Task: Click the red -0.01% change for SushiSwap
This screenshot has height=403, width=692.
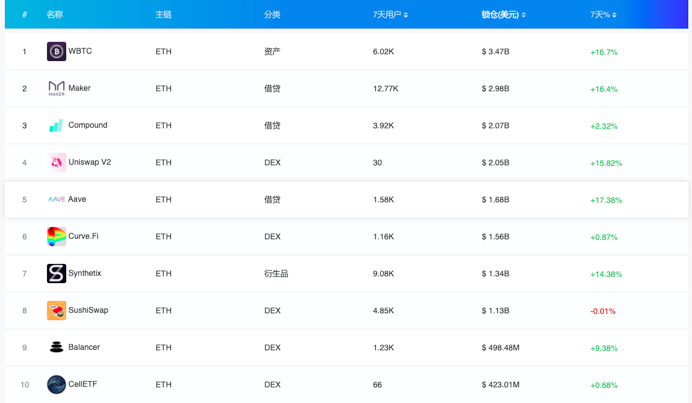Action: point(603,311)
